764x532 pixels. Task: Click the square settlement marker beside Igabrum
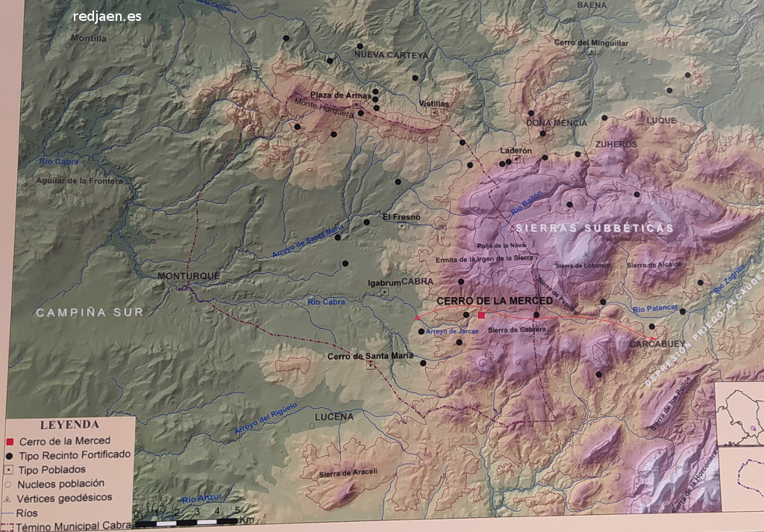coord(384,293)
